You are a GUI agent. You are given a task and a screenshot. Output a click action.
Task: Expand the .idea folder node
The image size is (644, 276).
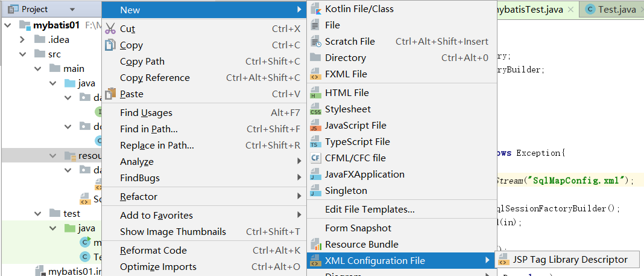click(x=22, y=39)
